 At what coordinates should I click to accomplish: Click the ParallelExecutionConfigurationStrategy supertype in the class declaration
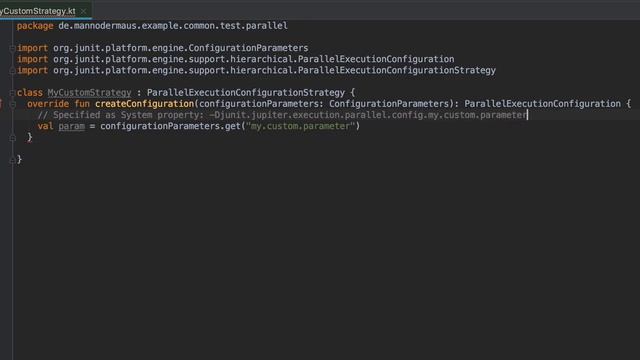click(x=246, y=93)
